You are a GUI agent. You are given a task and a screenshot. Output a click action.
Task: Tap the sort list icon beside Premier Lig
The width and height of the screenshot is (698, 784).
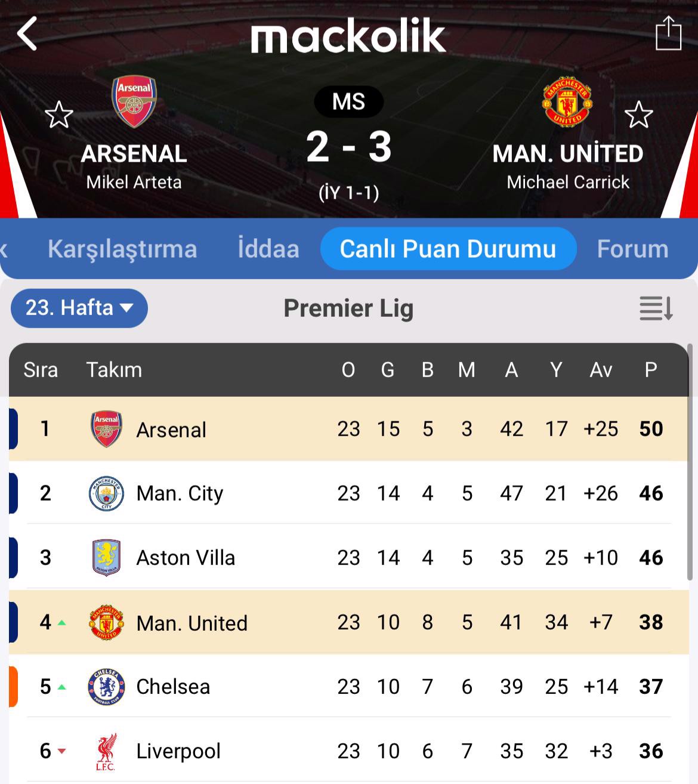click(656, 308)
